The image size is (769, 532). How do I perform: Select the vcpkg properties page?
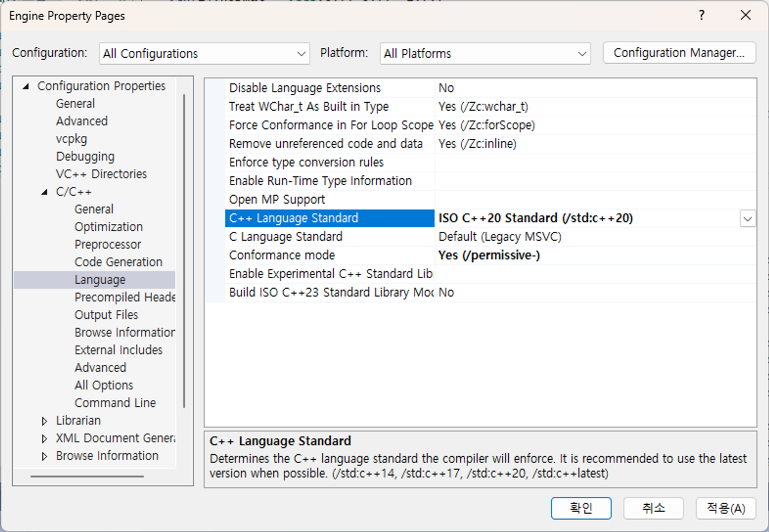[72, 139]
